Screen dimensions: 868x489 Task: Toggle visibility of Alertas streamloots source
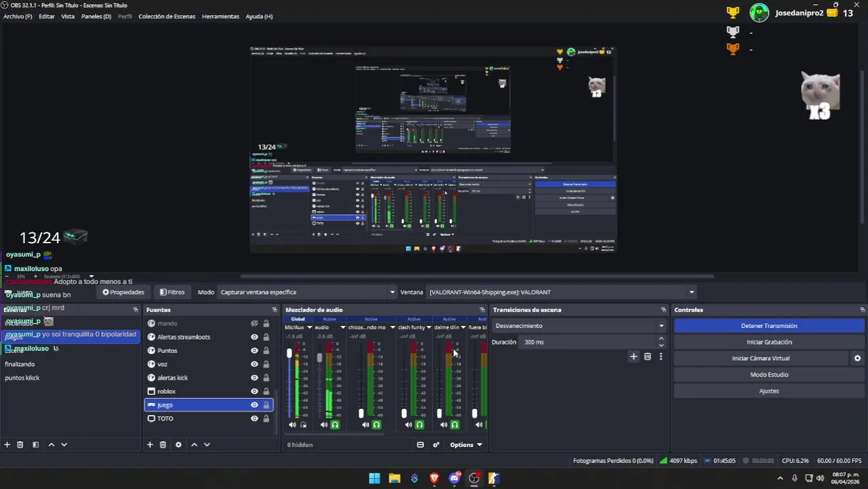pyautogui.click(x=255, y=337)
